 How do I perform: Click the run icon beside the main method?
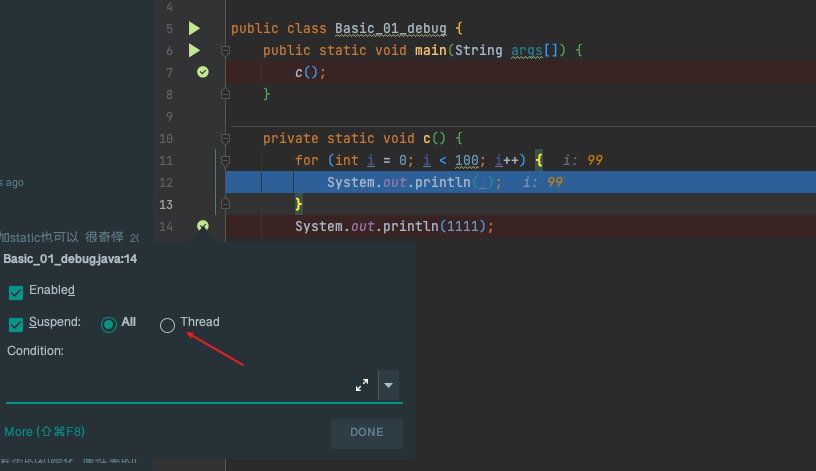point(194,50)
